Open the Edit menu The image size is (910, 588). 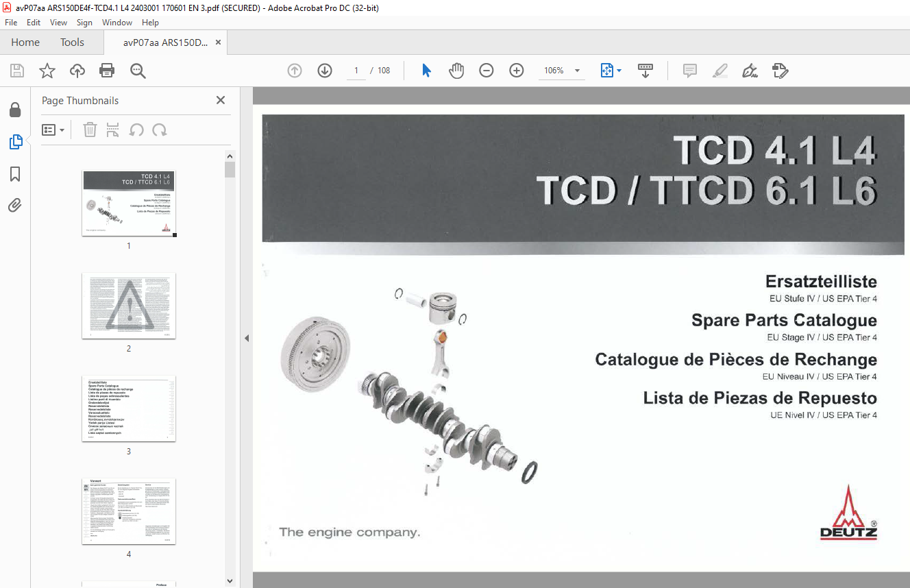[34, 23]
